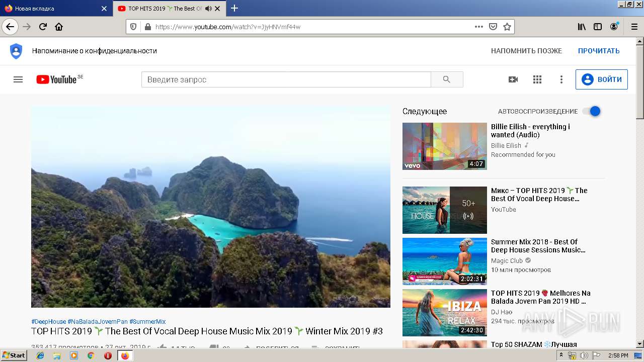Switch to the Новая вкладка tab
Viewport: 644px width, 362px height.
click(x=55, y=9)
